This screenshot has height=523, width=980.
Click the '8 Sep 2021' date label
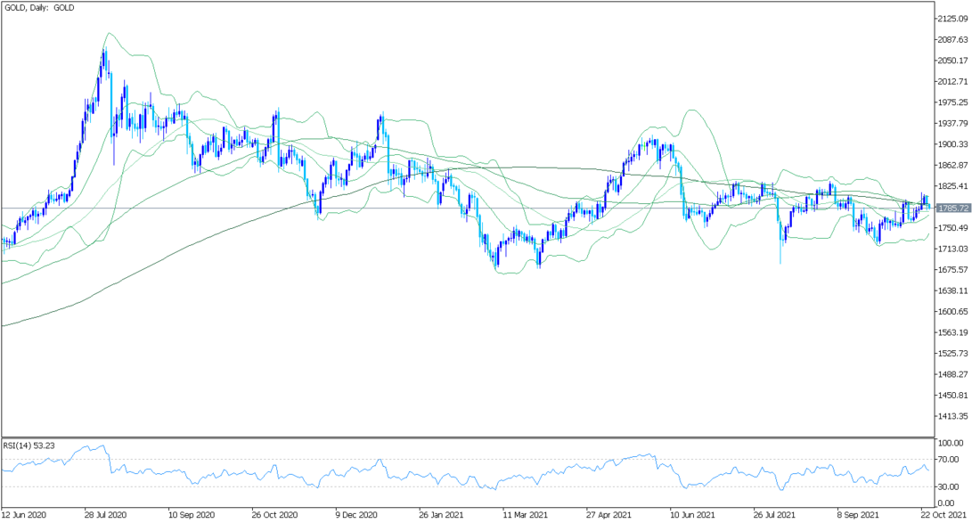pos(858,515)
